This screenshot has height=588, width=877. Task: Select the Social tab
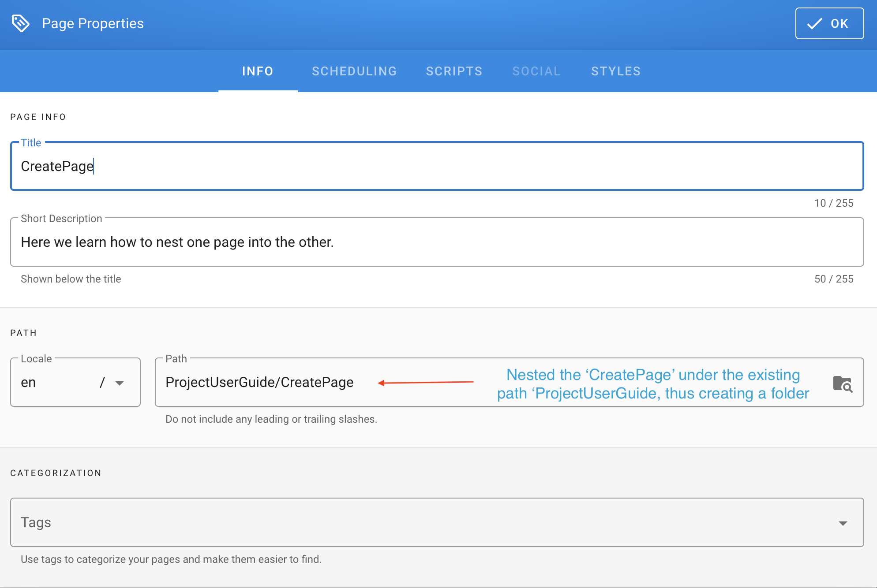pos(536,71)
